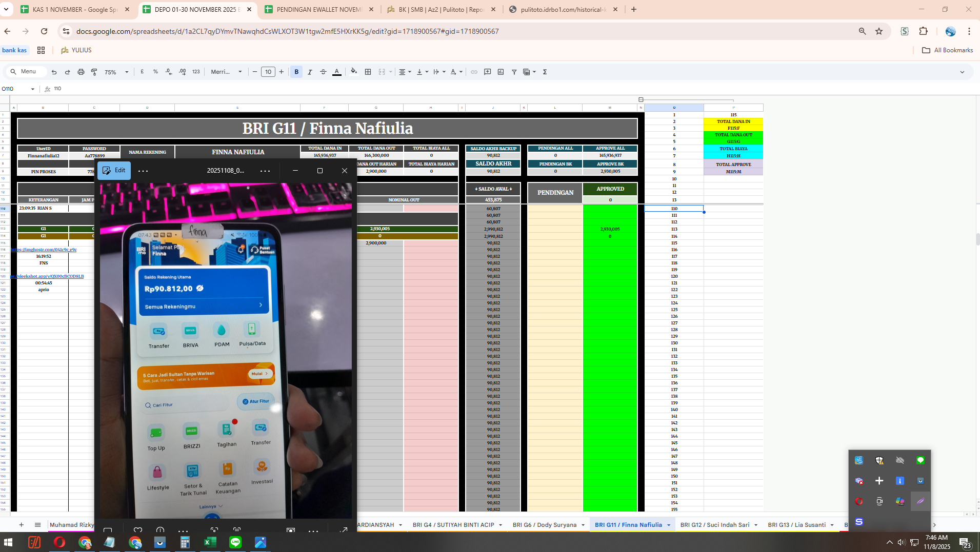The width and height of the screenshot is (980, 552).
Task: Increase decimal places in toolbar
Action: tap(183, 72)
